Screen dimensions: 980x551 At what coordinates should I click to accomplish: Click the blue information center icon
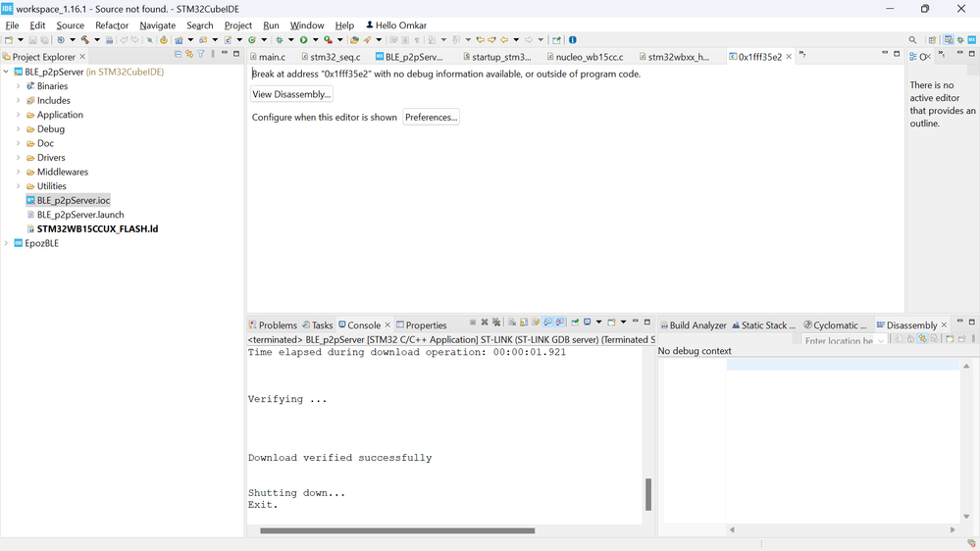click(573, 40)
